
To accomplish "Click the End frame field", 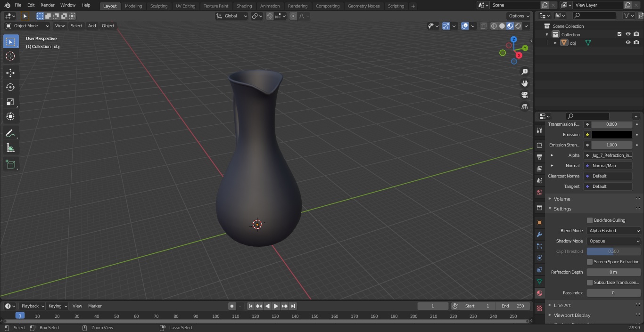I will pos(513,306).
